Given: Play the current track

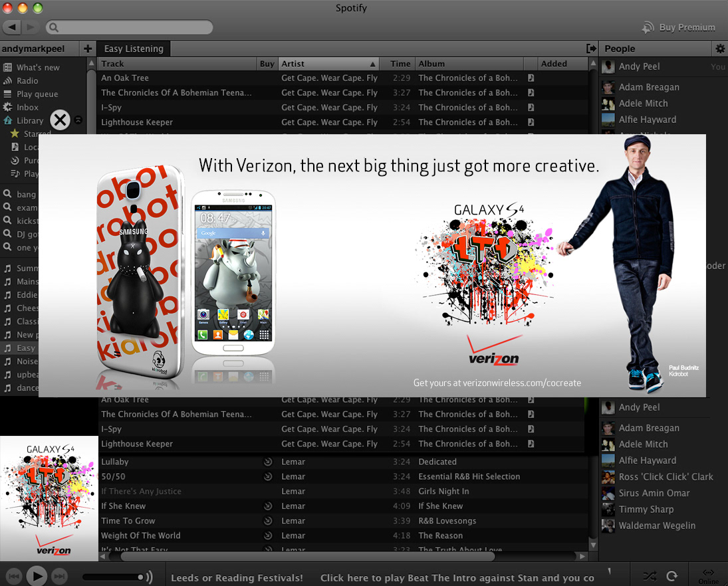Looking at the screenshot, I should (x=37, y=577).
